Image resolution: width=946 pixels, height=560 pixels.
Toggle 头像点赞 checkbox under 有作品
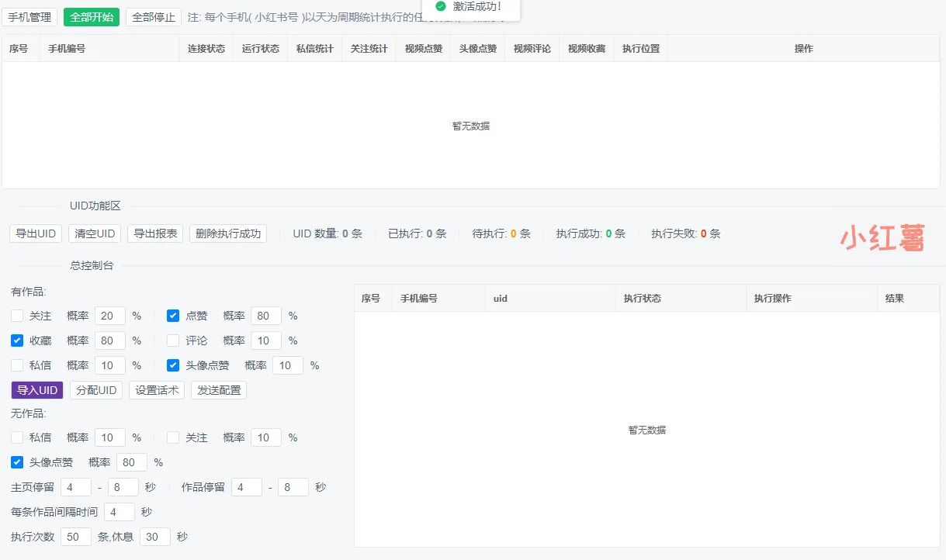[173, 365]
